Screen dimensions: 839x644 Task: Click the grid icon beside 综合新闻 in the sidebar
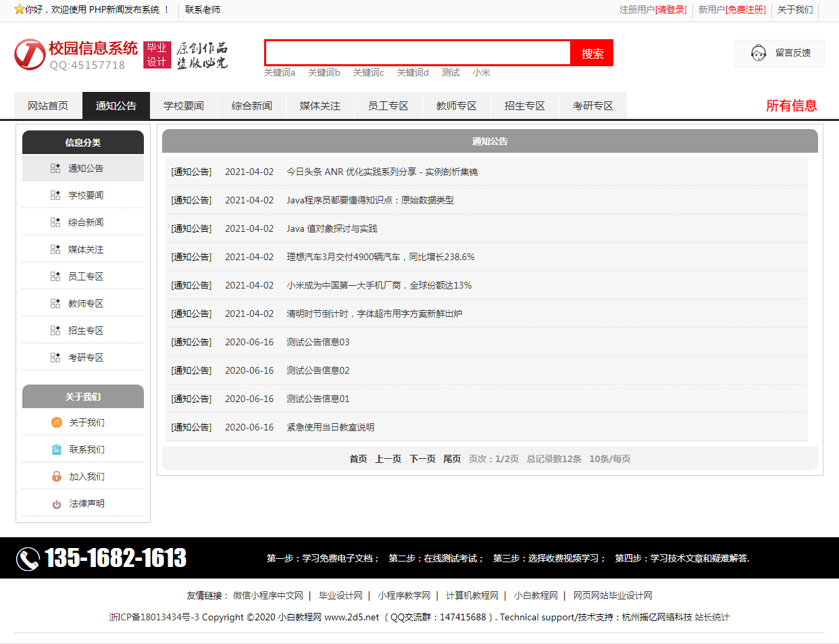click(55, 222)
